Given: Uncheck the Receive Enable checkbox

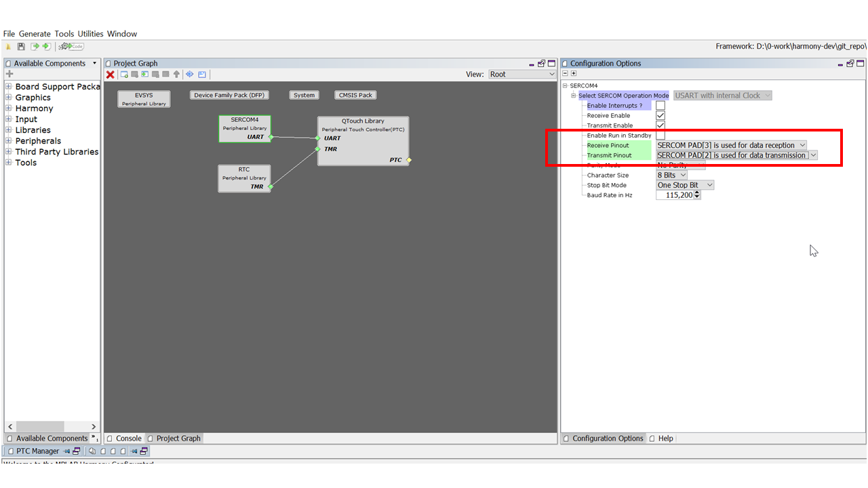Looking at the screenshot, I should click(660, 116).
